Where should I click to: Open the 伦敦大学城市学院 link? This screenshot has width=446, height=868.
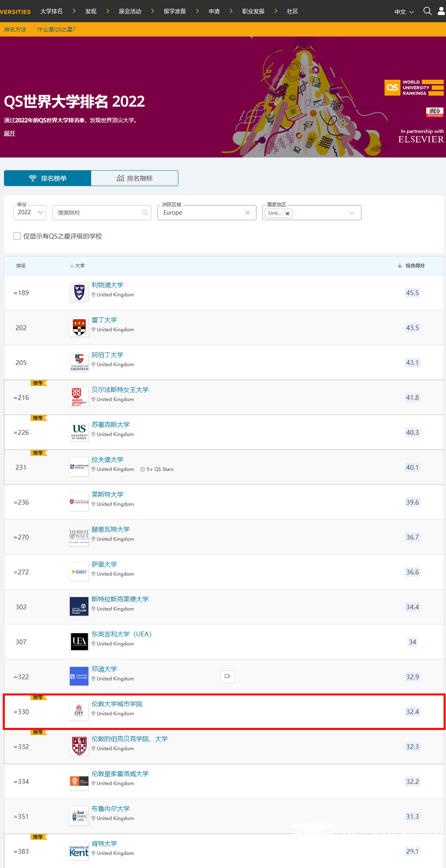(x=117, y=704)
